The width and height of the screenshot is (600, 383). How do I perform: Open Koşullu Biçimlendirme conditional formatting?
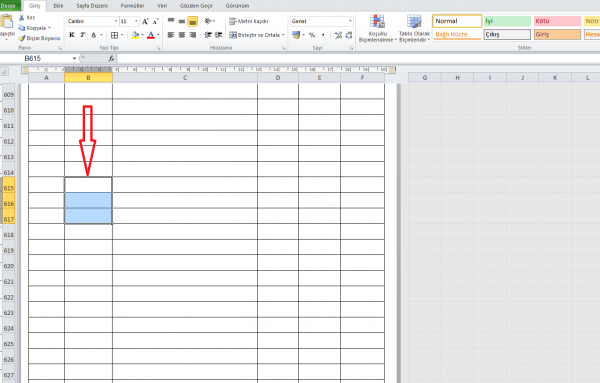point(377,28)
